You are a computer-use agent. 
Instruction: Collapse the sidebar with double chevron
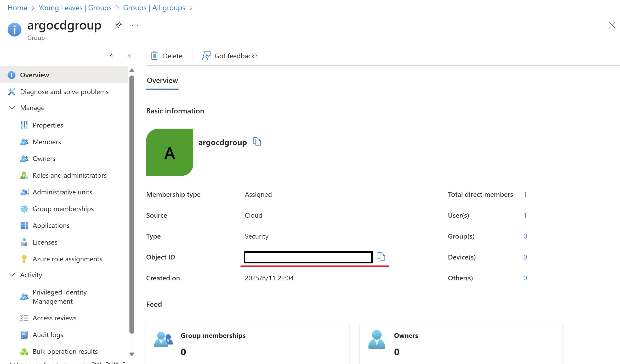(x=129, y=56)
